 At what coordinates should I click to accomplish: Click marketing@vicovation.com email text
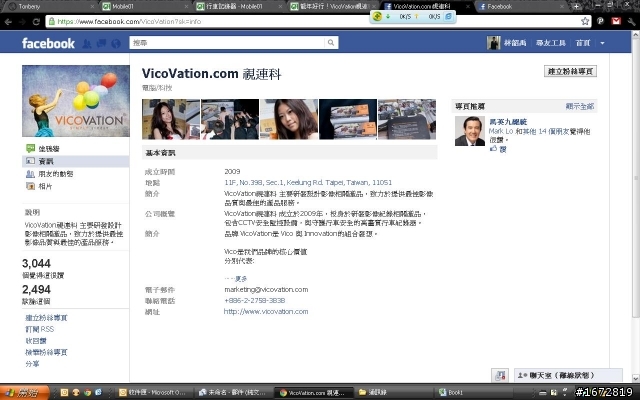click(266, 289)
